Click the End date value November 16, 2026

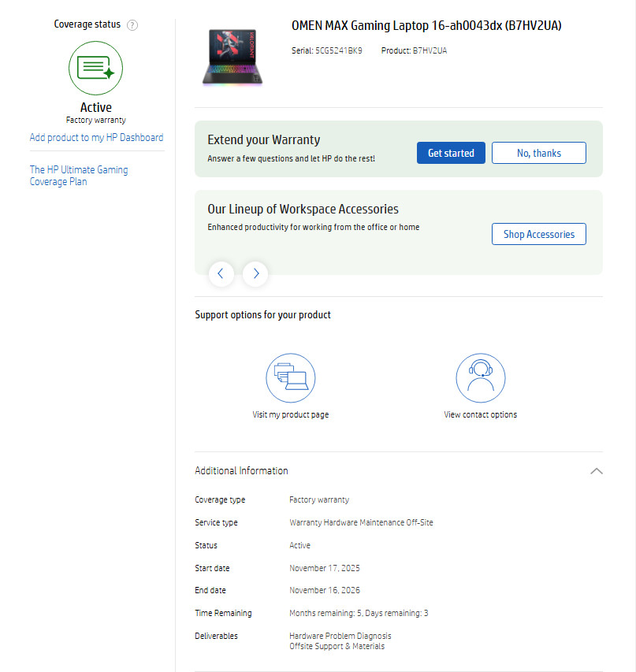tap(325, 590)
